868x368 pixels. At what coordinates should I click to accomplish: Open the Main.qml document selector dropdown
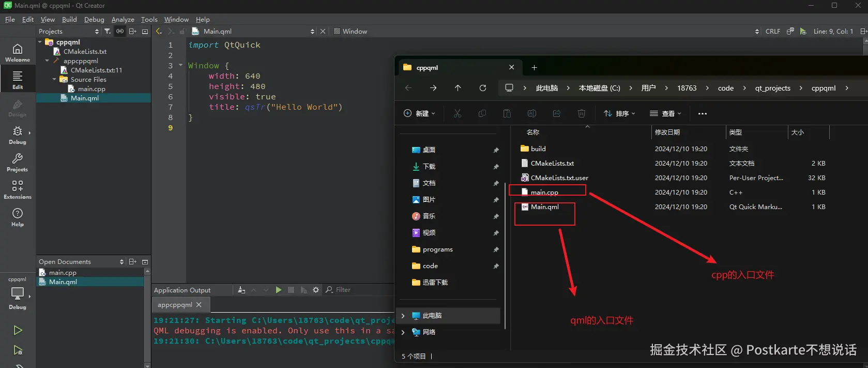pos(312,31)
